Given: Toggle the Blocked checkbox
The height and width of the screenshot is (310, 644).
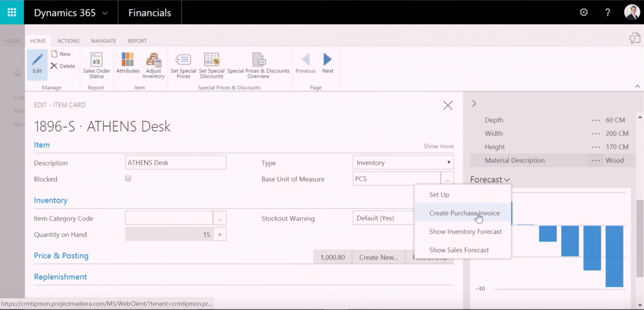Looking at the screenshot, I should (x=128, y=178).
